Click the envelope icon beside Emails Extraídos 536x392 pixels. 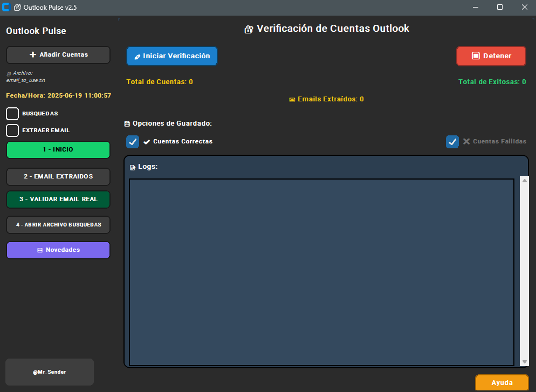293,99
